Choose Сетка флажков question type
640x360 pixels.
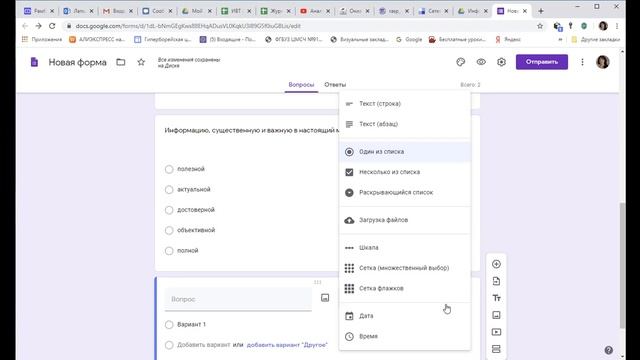pos(404,289)
